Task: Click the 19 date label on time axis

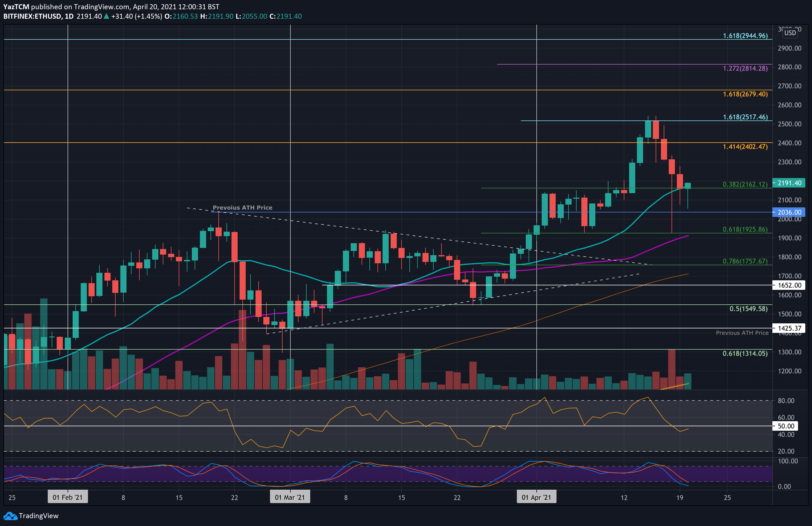Action: point(680,497)
